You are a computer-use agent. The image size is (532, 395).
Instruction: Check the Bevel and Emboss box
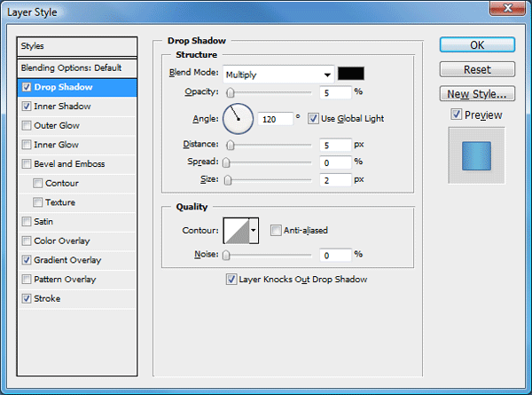coord(27,164)
